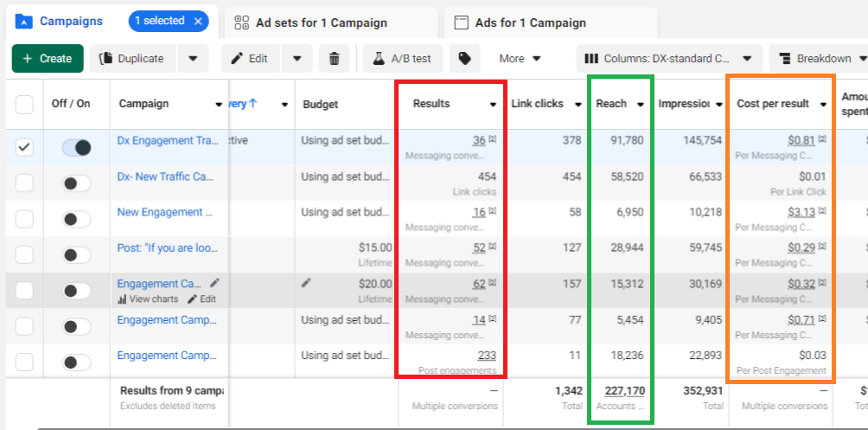Click the pencil icon beside $20.00 budget
Viewport: 868px width, 430px height.
306,283
